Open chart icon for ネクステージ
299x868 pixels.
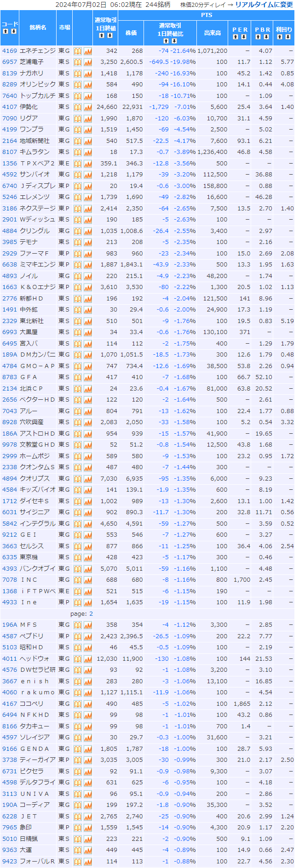coord(88,209)
